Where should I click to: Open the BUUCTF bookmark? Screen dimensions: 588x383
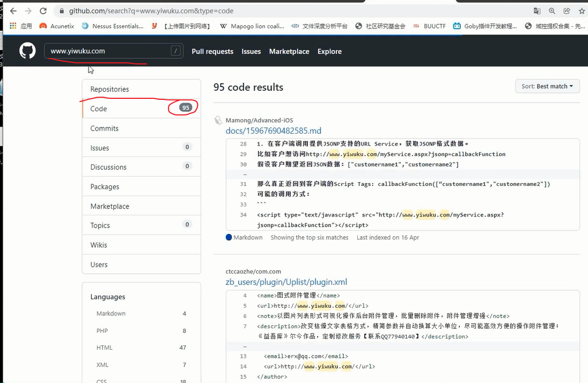coord(429,26)
